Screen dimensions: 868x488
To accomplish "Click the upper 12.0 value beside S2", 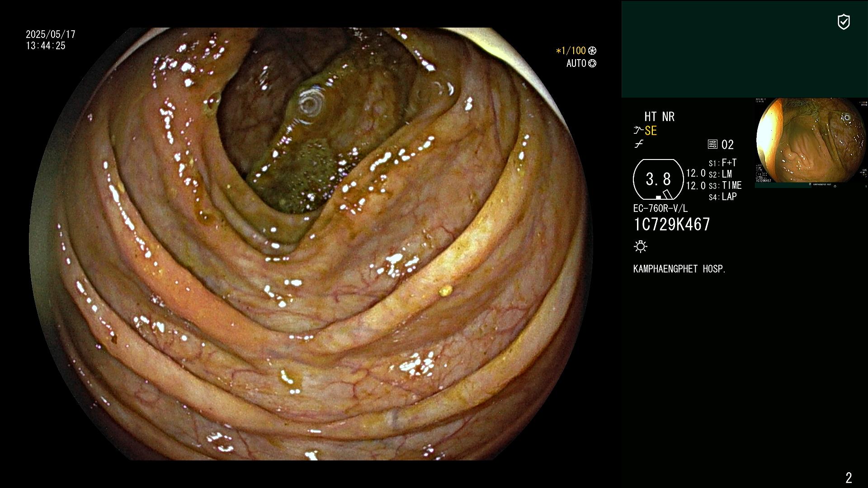I will [x=696, y=174].
